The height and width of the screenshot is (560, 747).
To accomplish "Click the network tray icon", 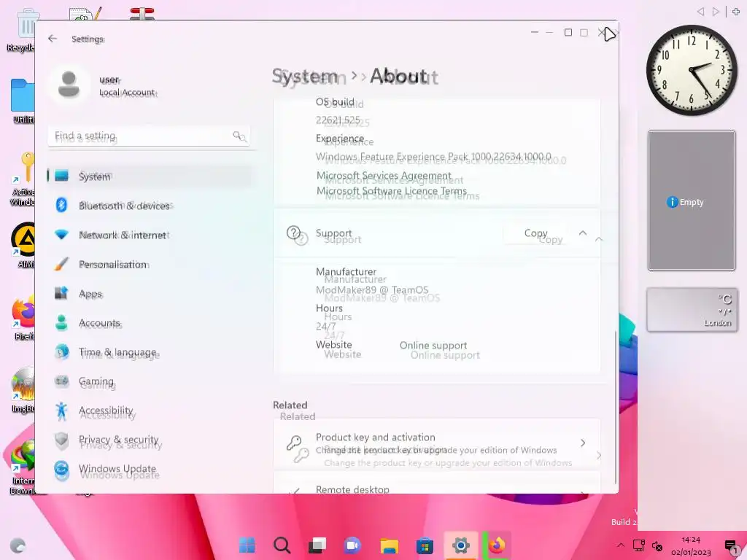I will pos(639,545).
